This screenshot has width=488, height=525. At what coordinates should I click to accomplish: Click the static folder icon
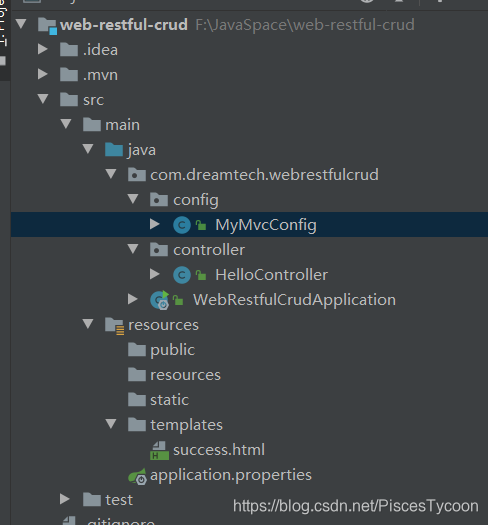click(x=137, y=399)
